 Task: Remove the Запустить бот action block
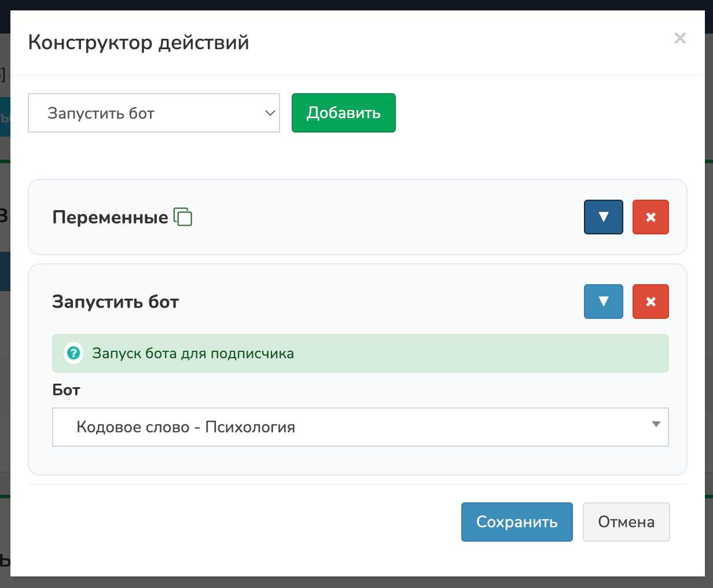650,302
